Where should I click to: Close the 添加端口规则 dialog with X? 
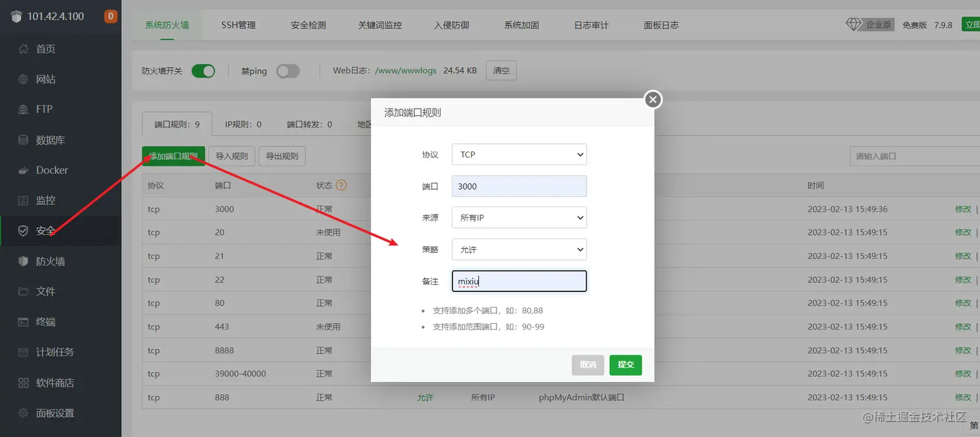click(x=653, y=100)
